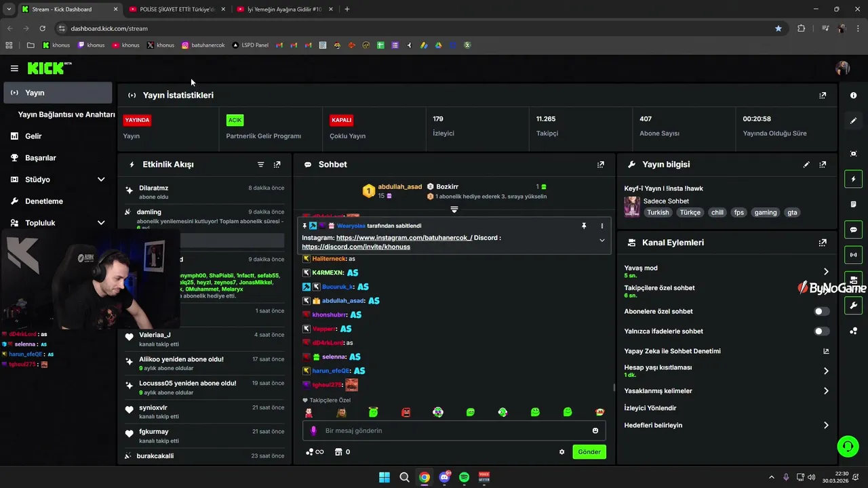Click the chat bubble icon in right sidebar
The width and height of the screenshot is (868, 488).
point(854,230)
